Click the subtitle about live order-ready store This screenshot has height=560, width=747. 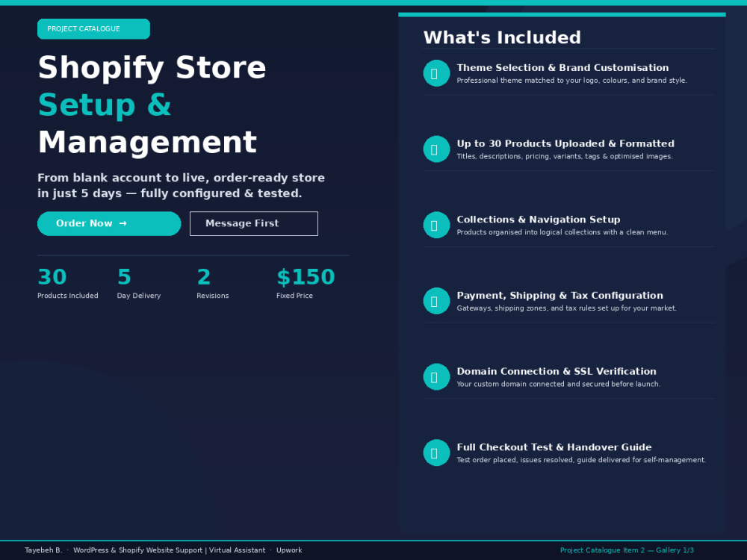tap(181, 185)
